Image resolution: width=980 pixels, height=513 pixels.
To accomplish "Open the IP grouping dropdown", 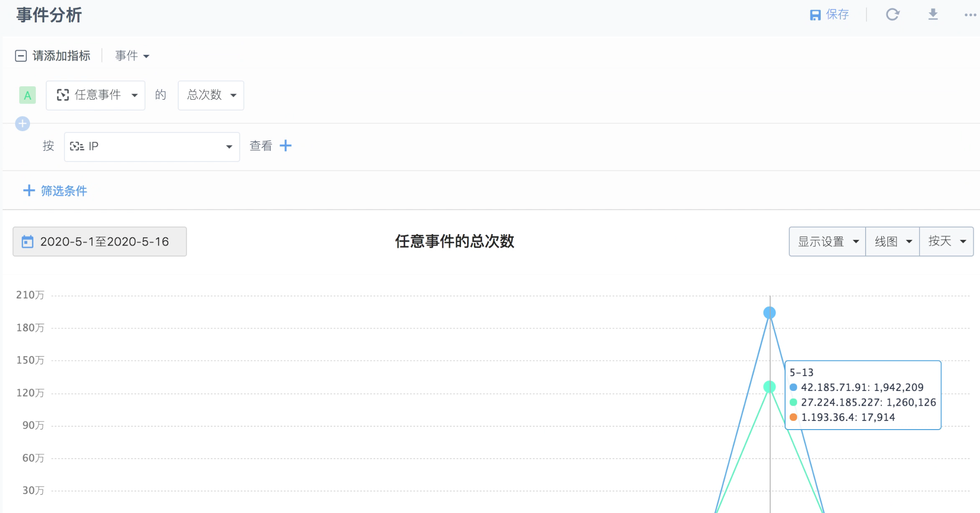I will [x=152, y=146].
